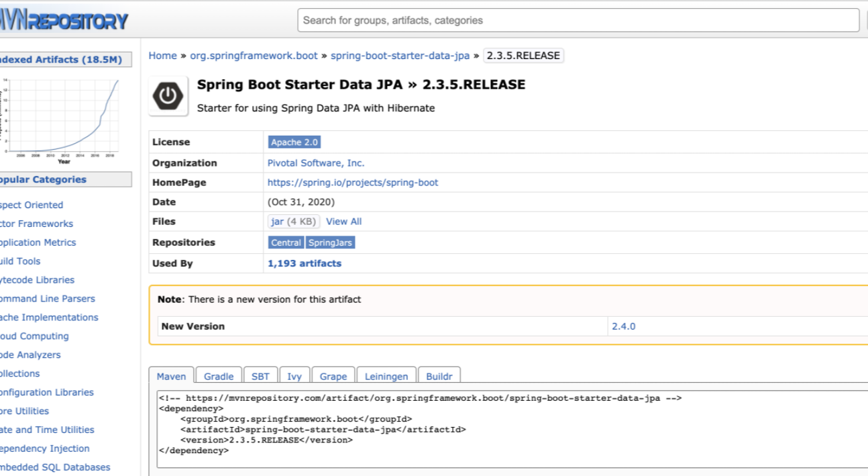Open org.springframework.boot breadcrumb link
868x476 pixels.
[254, 56]
